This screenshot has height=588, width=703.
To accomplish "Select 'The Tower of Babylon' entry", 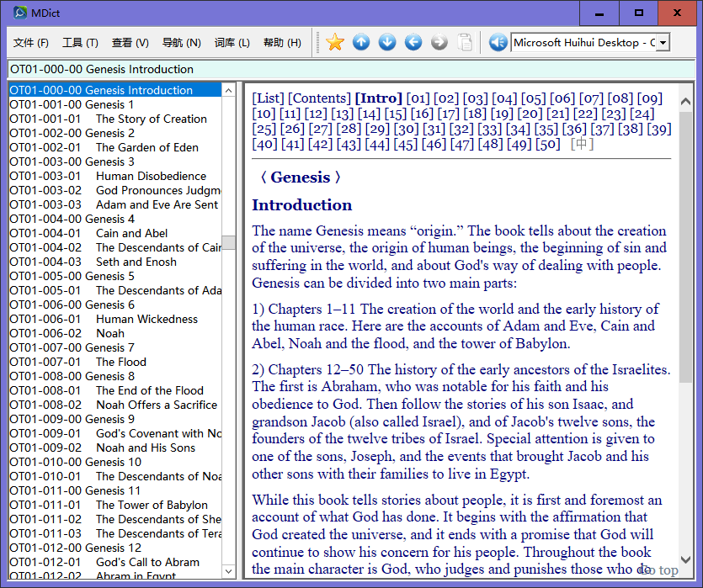I will coord(115,506).
